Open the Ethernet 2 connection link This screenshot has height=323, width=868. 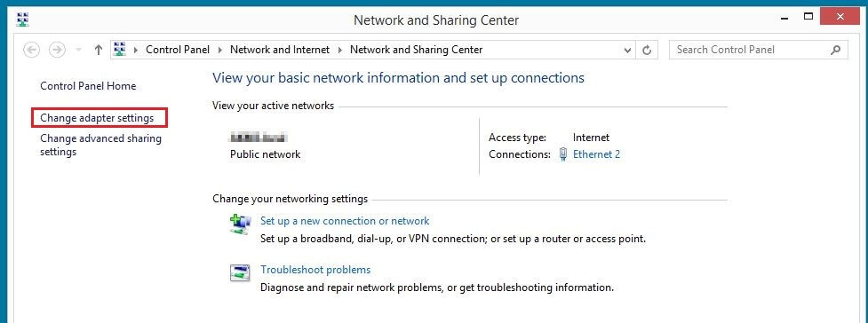point(596,154)
